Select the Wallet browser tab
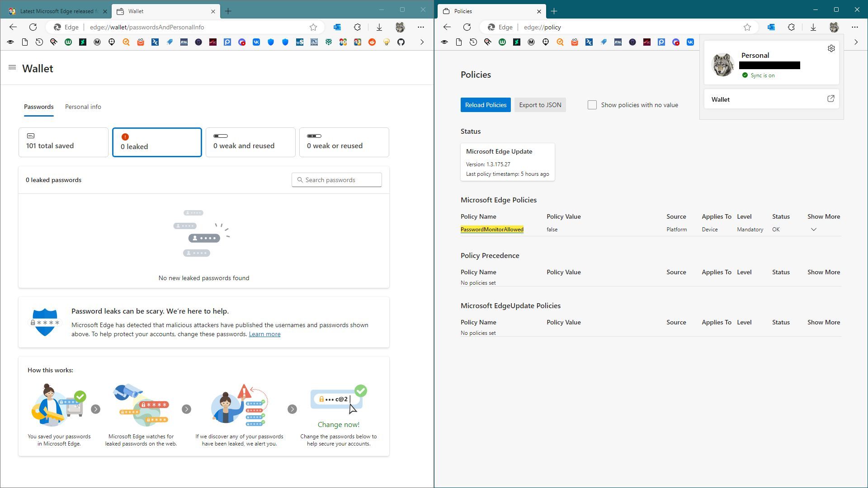This screenshot has width=868, height=488. [165, 11]
